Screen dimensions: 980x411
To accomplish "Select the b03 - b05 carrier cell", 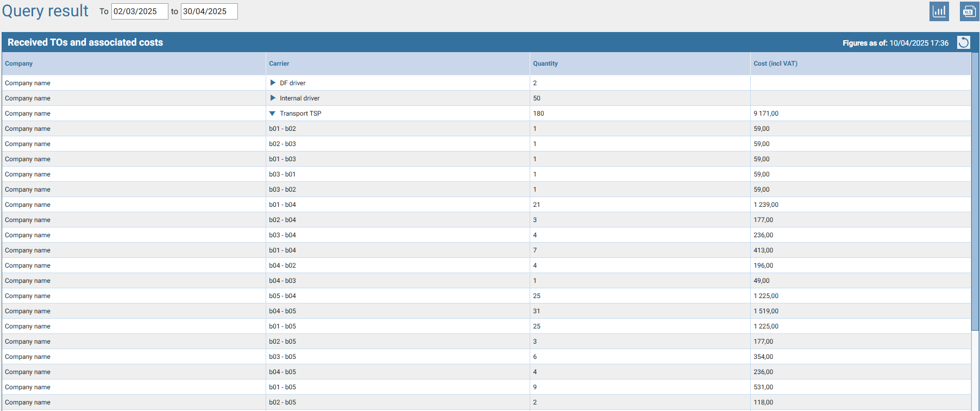I will pos(398,357).
